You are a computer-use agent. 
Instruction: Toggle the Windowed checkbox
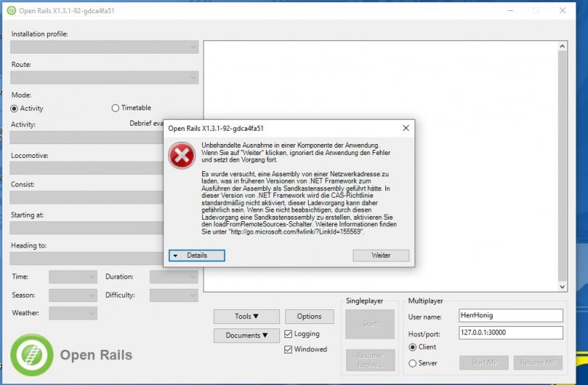[288, 350]
